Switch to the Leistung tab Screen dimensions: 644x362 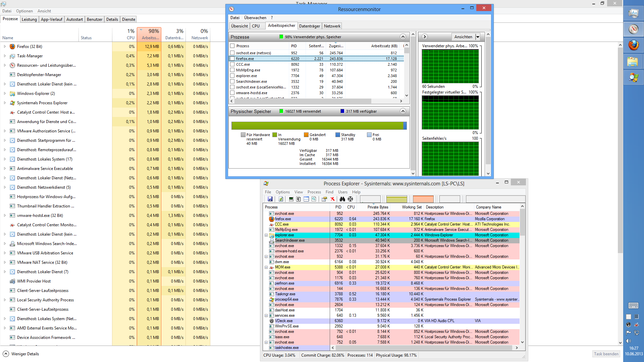[29, 19]
